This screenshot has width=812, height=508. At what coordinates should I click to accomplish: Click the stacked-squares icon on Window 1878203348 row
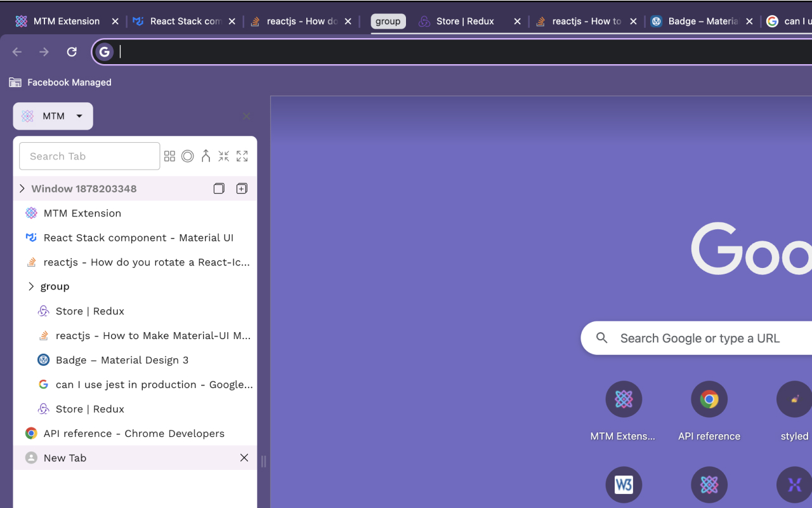(x=219, y=189)
